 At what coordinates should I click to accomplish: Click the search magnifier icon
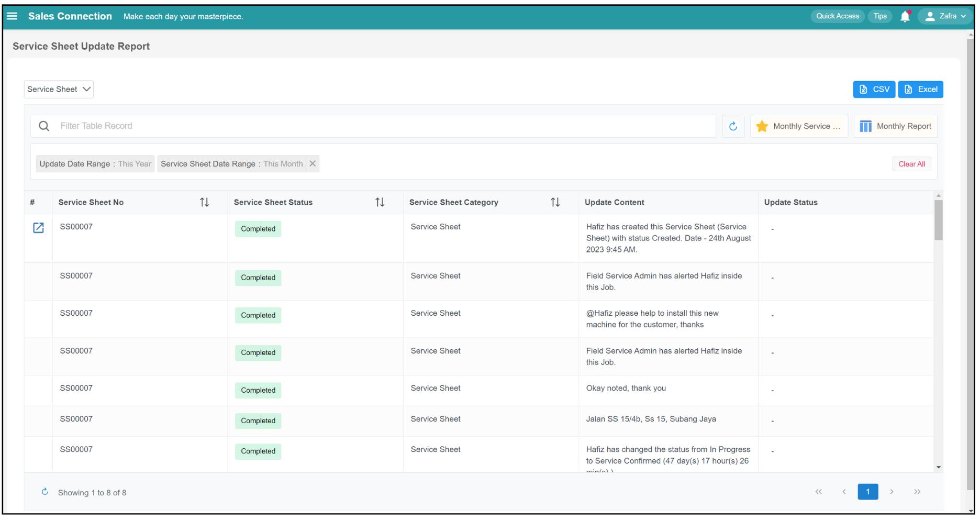44,126
